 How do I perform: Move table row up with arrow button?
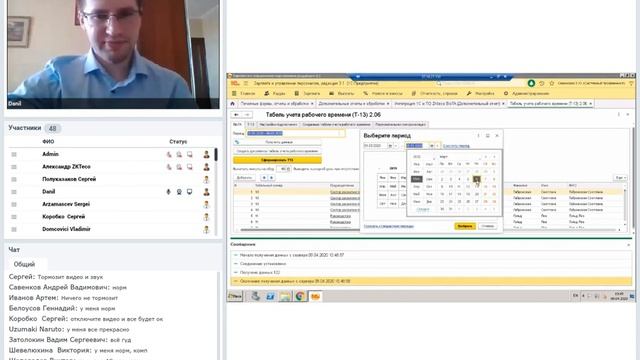[x=264, y=178]
